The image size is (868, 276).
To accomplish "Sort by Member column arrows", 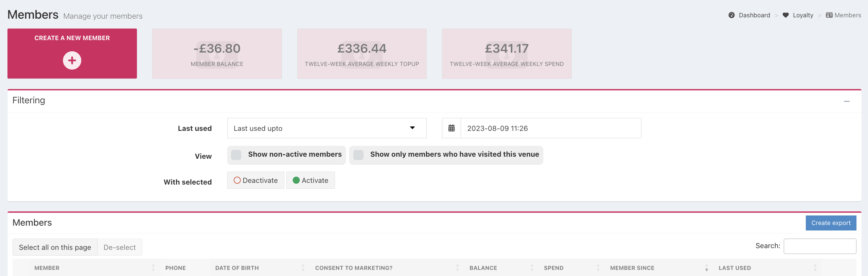I will (x=153, y=268).
